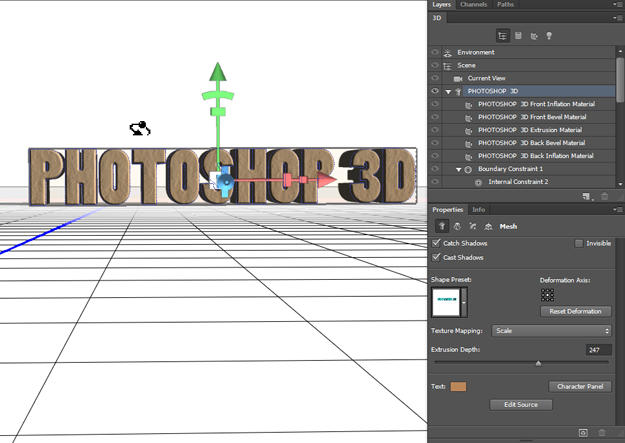Filter 3D panel by meshes
Screen dimensions: 625x443
(x=518, y=36)
